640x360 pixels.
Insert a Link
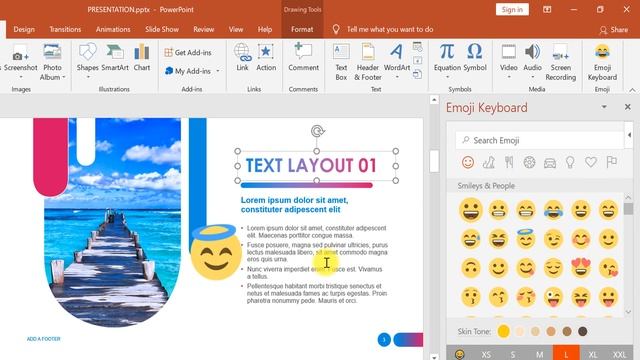coord(242,58)
